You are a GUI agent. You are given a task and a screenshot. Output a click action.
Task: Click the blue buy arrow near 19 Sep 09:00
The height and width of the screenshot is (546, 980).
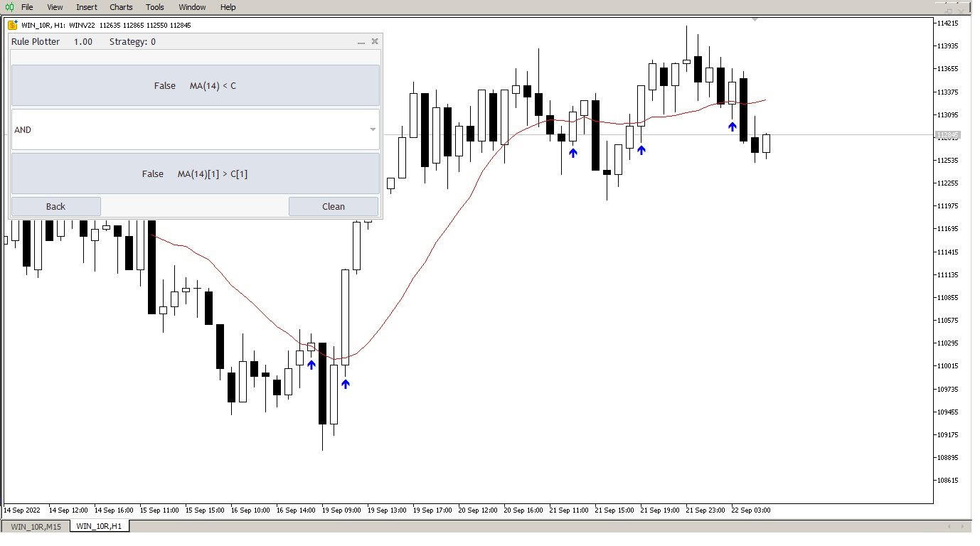pyautogui.click(x=346, y=384)
